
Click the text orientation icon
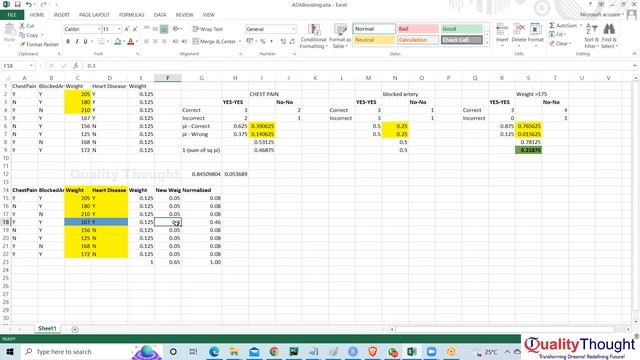click(x=176, y=29)
